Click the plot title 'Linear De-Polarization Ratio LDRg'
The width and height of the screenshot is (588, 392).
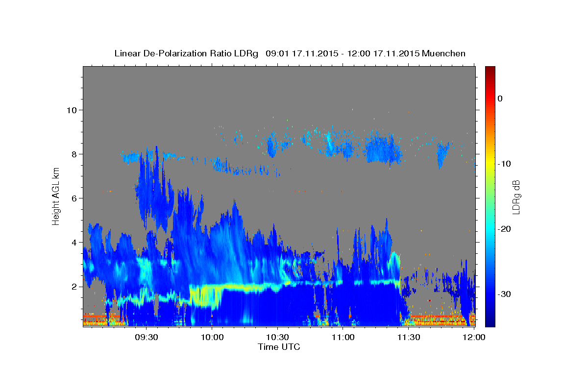click(186, 53)
